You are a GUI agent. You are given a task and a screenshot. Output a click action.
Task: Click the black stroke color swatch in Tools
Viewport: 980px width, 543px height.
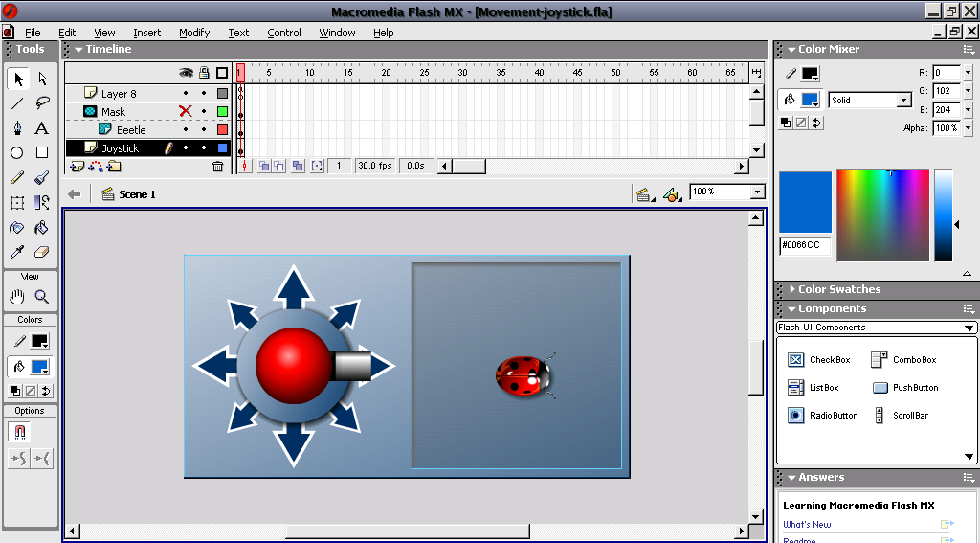tap(39, 342)
